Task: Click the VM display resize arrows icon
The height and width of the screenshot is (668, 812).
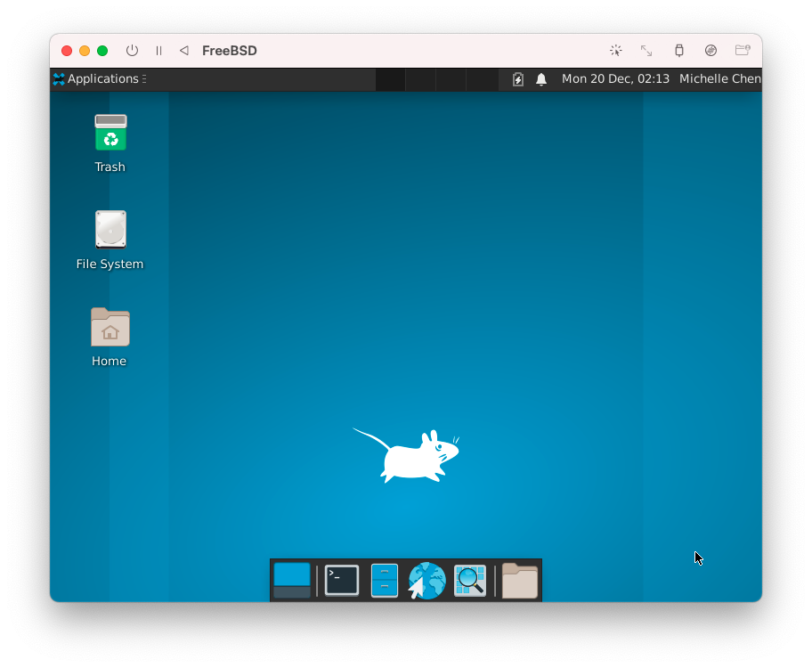Action: pyautogui.click(x=646, y=50)
